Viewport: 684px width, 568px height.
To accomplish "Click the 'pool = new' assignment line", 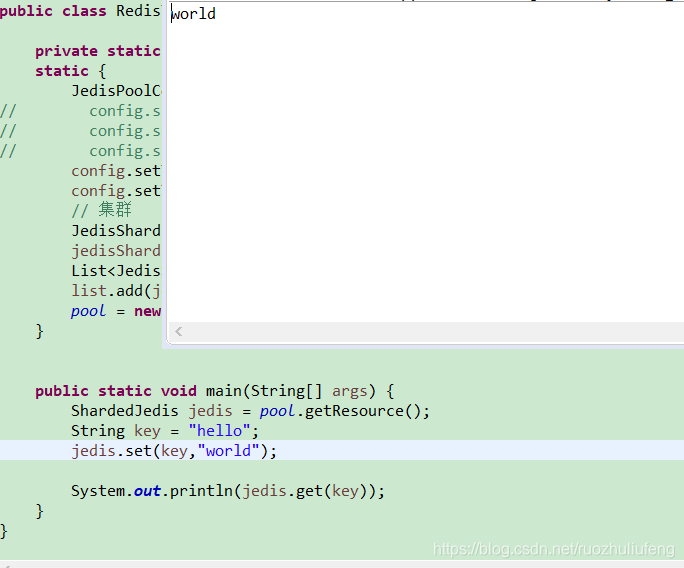I will click(116, 311).
